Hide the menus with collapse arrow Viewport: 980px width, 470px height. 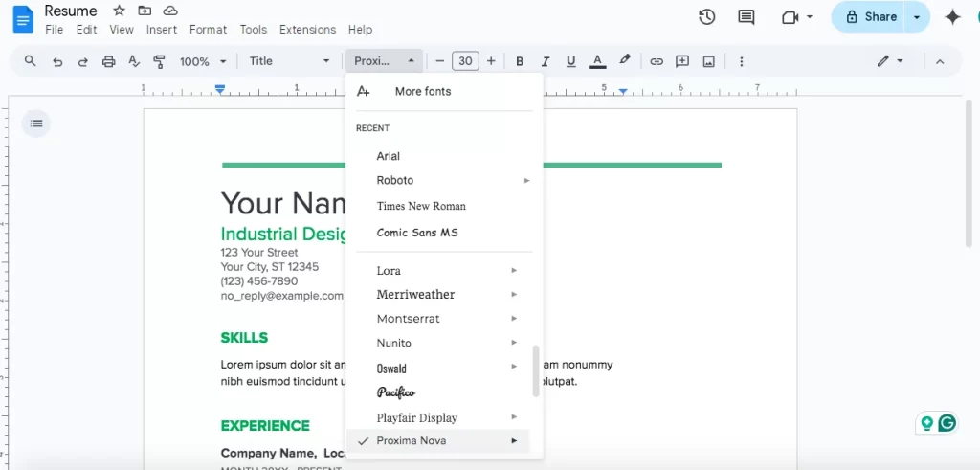940,61
